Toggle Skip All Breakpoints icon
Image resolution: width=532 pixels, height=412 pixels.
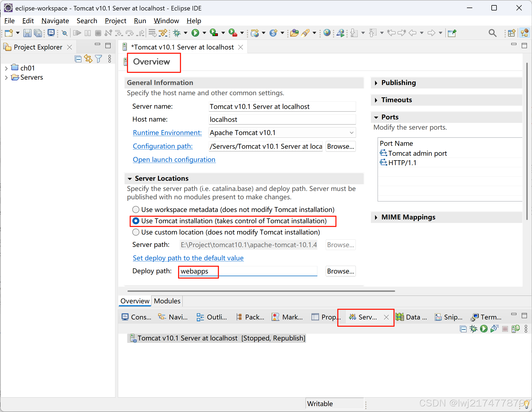(x=65, y=33)
